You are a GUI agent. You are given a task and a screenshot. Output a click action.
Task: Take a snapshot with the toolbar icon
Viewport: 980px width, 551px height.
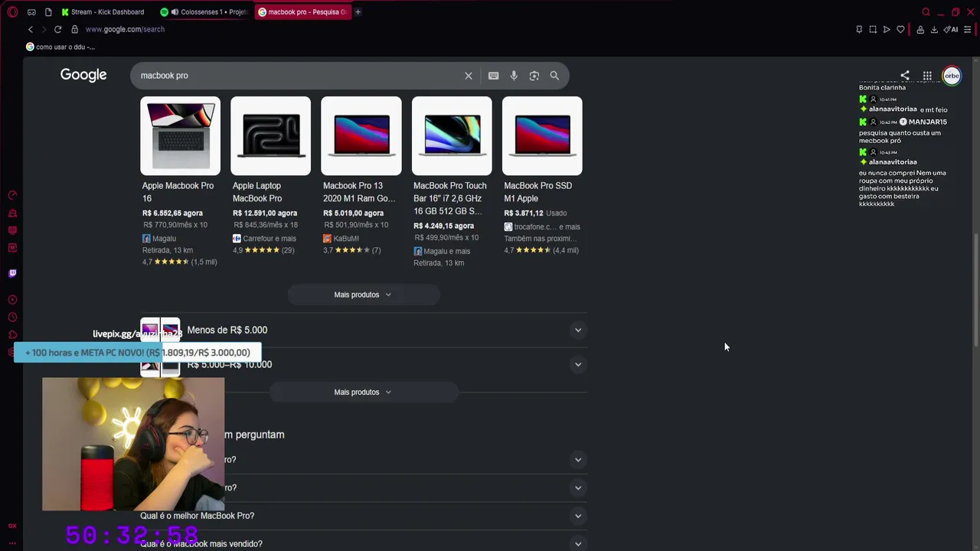[x=873, y=29]
